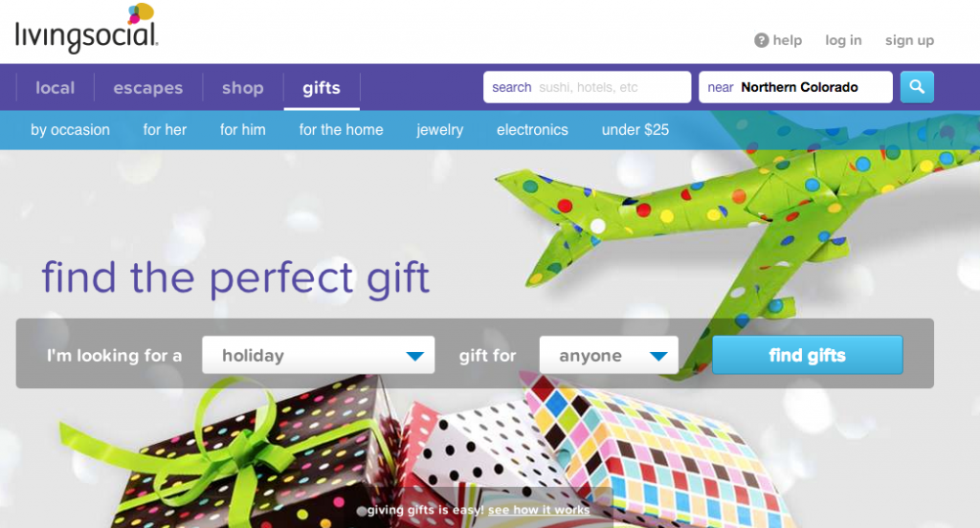Open the under $25 category
Viewport: 980px width, 528px height.
point(635,130)
